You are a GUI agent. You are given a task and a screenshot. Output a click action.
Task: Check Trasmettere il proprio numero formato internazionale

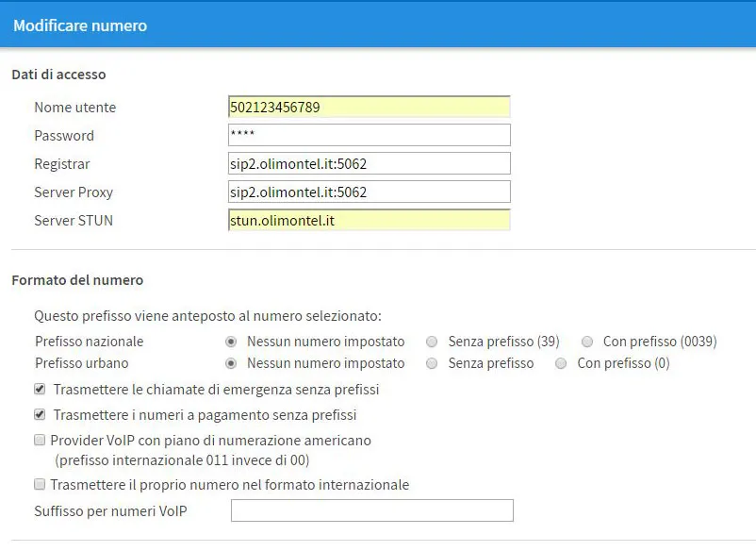[x=40, y=484]
